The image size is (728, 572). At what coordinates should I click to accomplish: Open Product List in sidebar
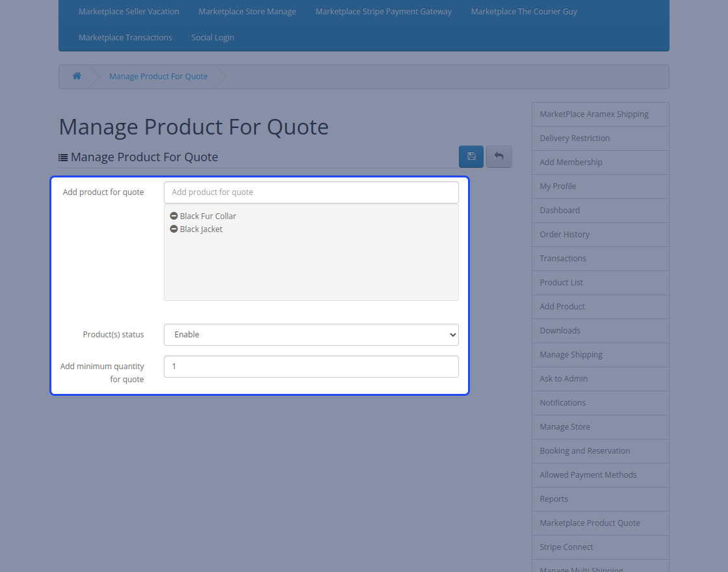[601, 283]
